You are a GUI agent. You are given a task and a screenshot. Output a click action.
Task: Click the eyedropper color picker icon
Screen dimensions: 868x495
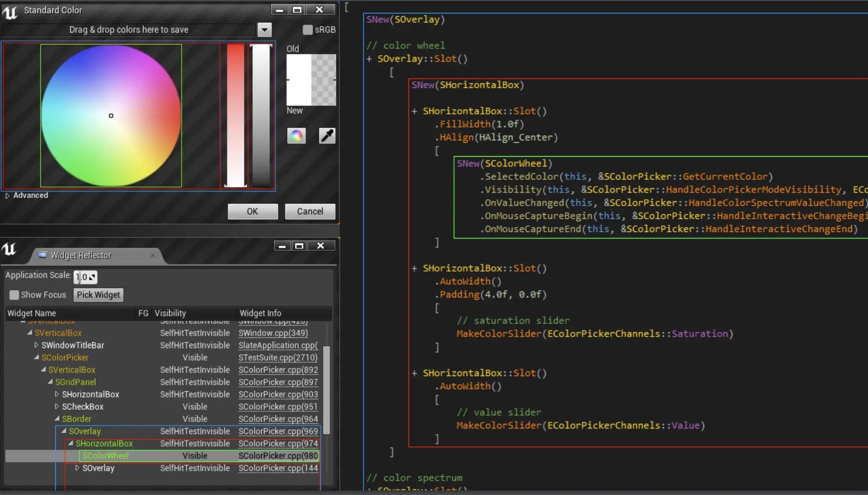click(x=327, y=136)
